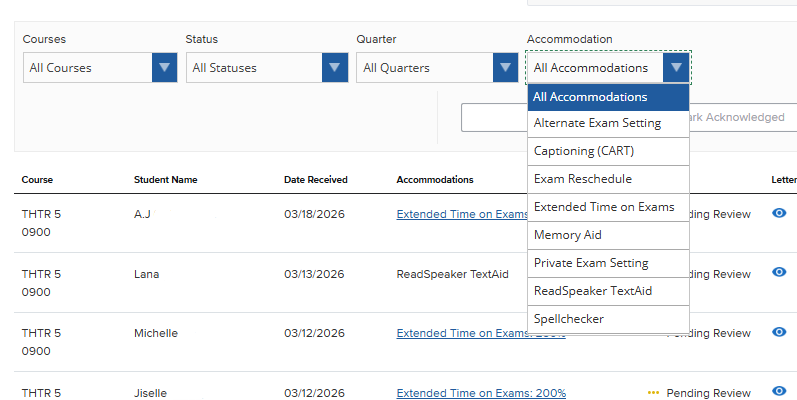Screen dimensions: 797x400
Task: Click student name A.J
Action: coord(142,214)
